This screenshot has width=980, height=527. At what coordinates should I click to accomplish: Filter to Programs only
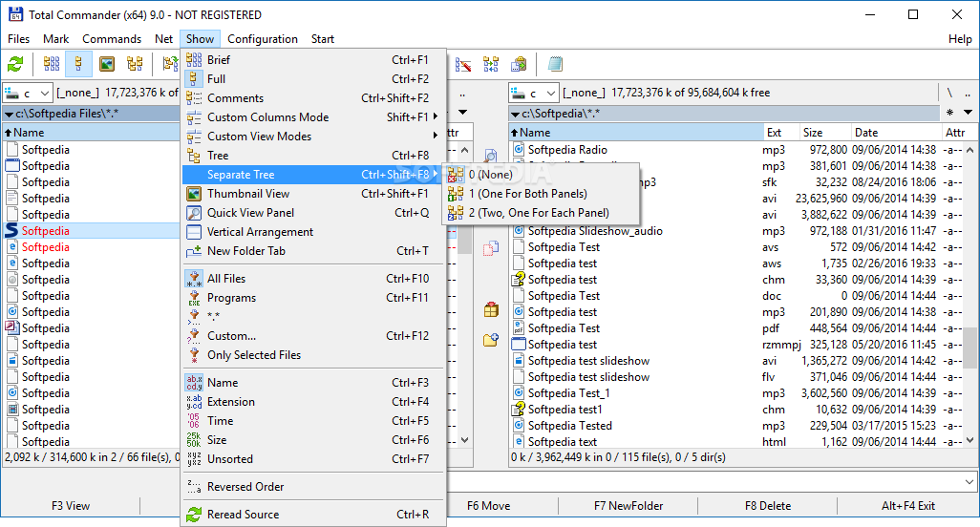314,298
